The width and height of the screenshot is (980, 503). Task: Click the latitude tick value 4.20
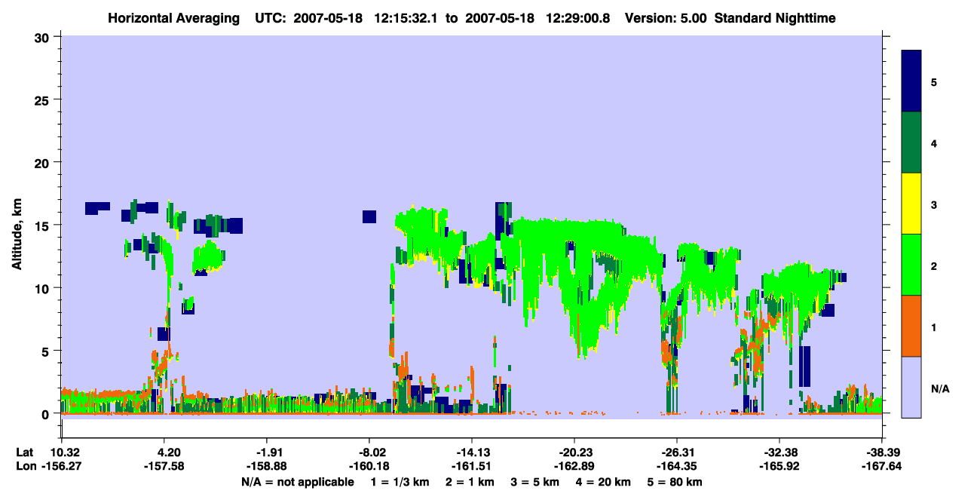pyautogui.click(x=164, y=452)
